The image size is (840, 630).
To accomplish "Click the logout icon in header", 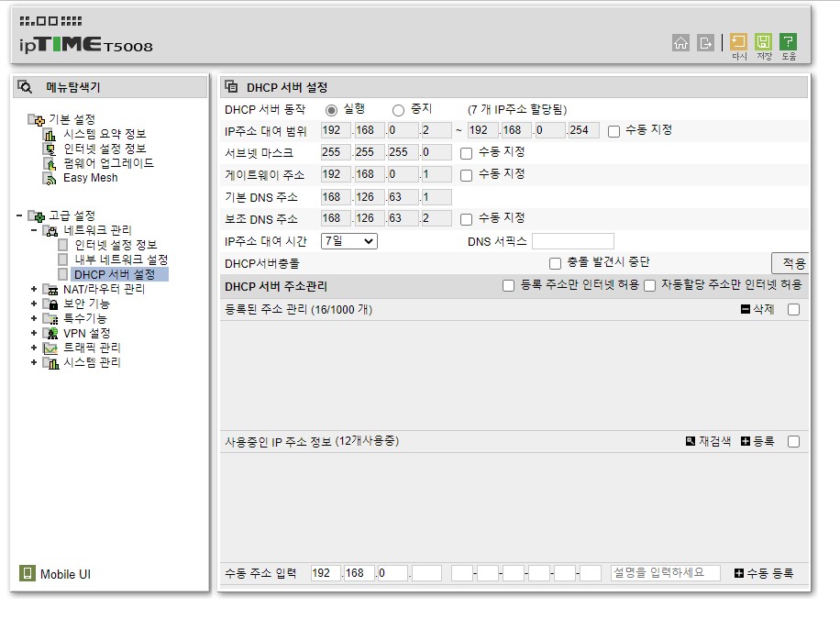I will (705, 42).
